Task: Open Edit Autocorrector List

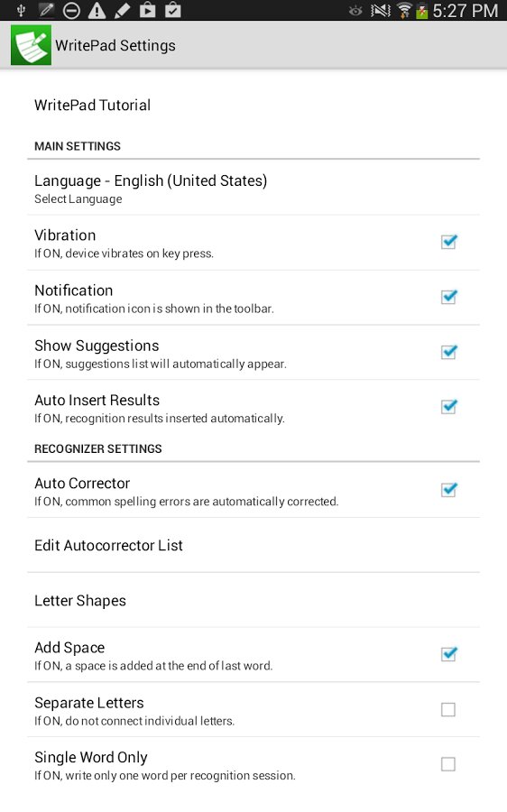Action: pyautogui.click(x=253, y=545)
